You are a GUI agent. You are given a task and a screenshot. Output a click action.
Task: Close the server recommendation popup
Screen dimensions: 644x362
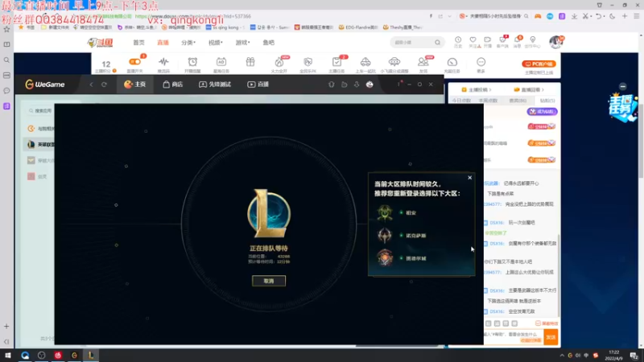coord(470,178)
